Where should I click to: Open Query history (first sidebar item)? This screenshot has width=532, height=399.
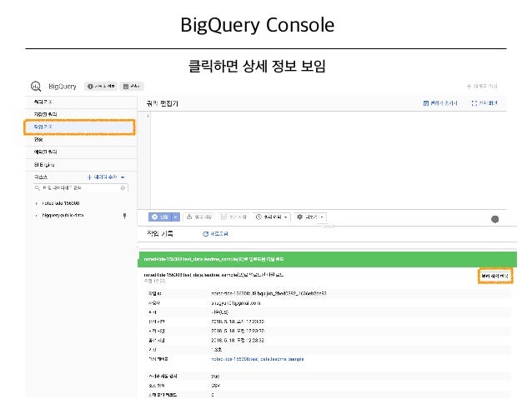81,102
